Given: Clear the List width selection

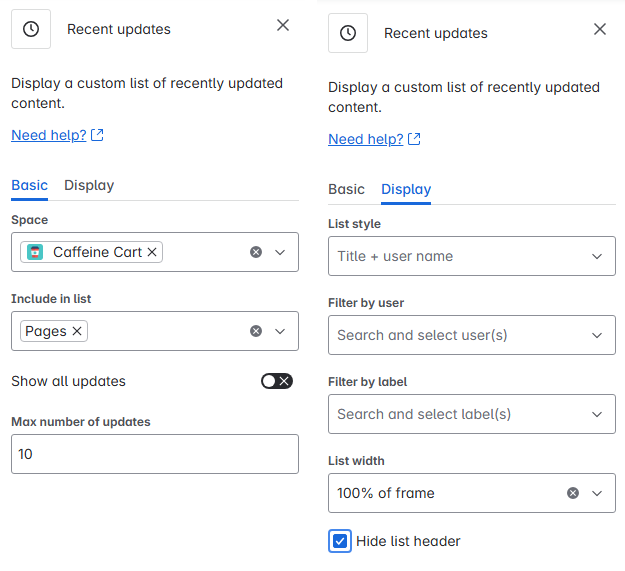Looking at the screenshot, I should tap(573, 493).
